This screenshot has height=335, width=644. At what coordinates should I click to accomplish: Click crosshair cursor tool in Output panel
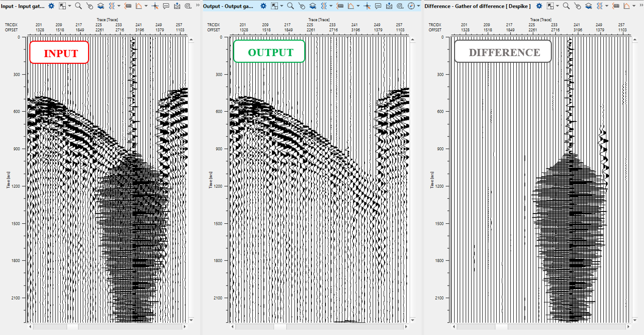pos(367,6)
